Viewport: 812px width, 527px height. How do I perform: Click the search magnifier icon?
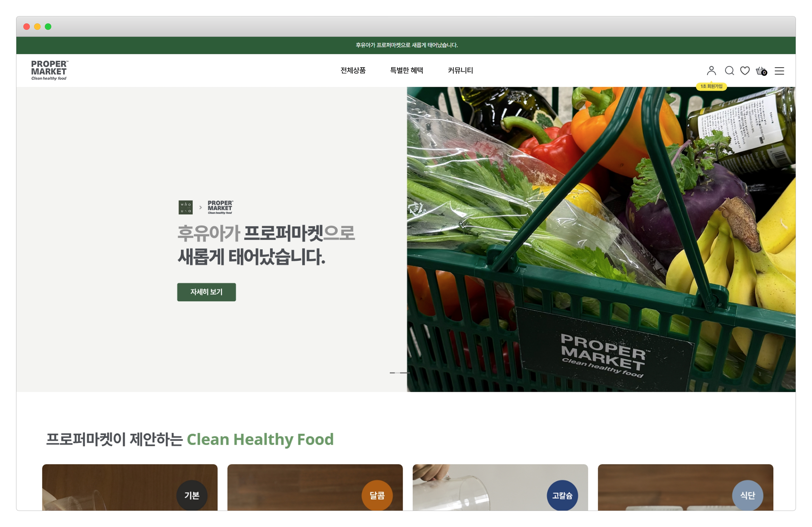pos(730,71)
